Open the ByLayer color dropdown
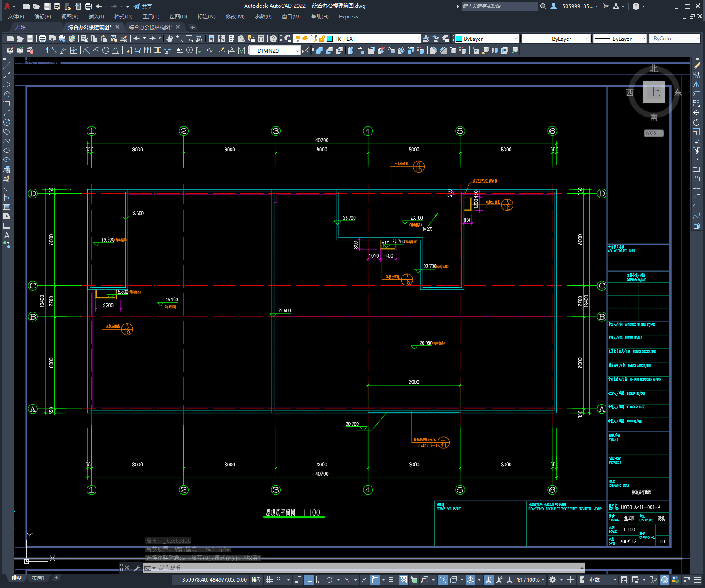The width and height of the screenshot is (705, 588). [x=516, y=39]
